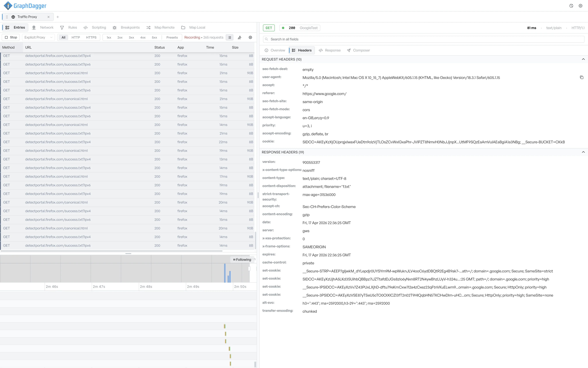Collapse the Response Headers section
This screenshot has height=368, width=588.
point(583,152)
